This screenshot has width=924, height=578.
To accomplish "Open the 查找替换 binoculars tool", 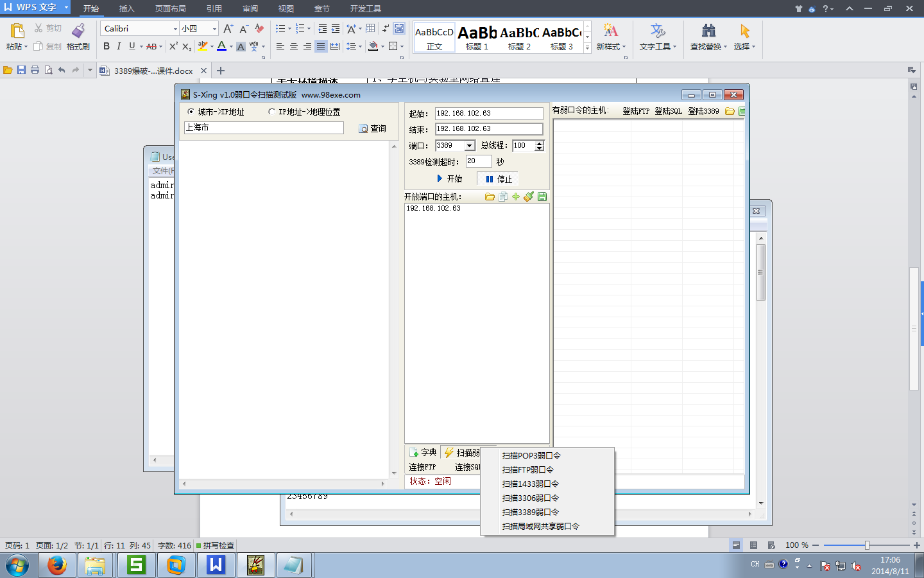I will point(708,30).
